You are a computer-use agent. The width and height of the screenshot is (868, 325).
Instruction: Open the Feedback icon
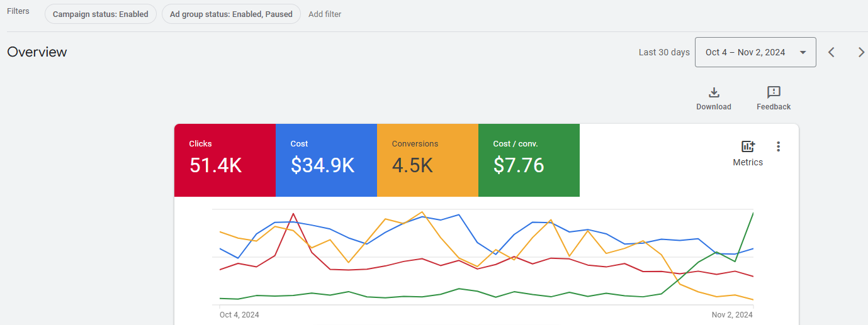click(x=774, y=93)
